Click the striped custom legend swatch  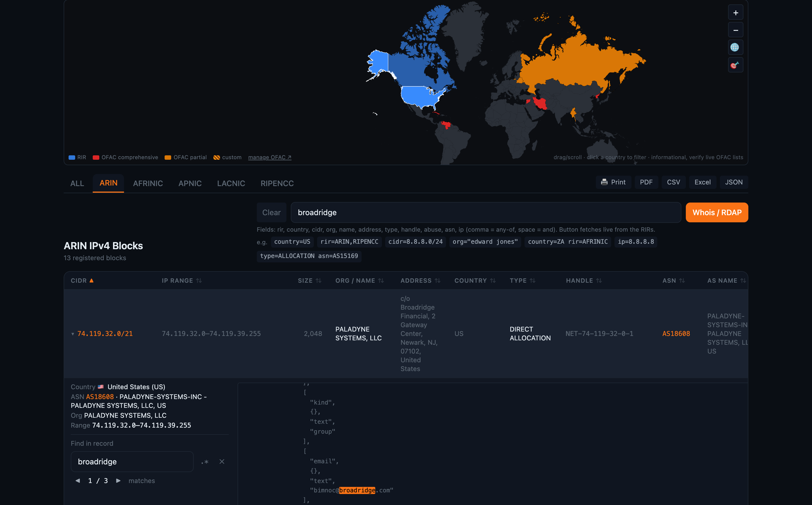(217, 158)
